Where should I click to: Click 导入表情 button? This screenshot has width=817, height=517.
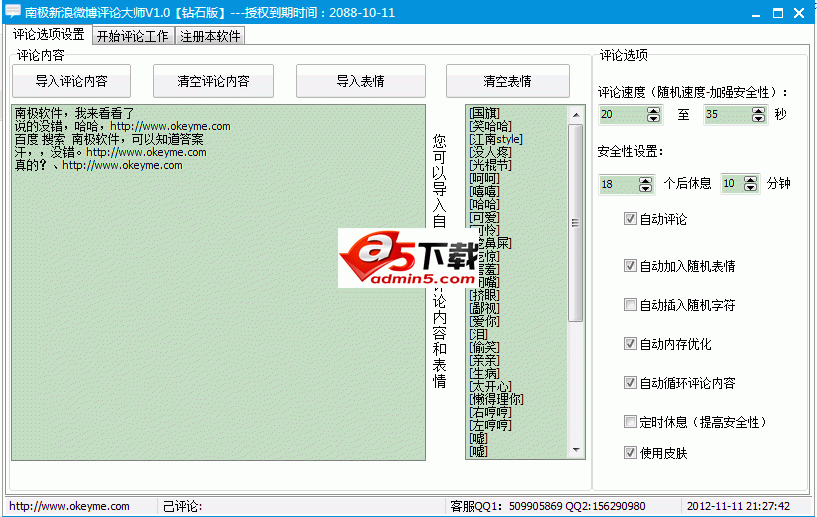point(361,81)
